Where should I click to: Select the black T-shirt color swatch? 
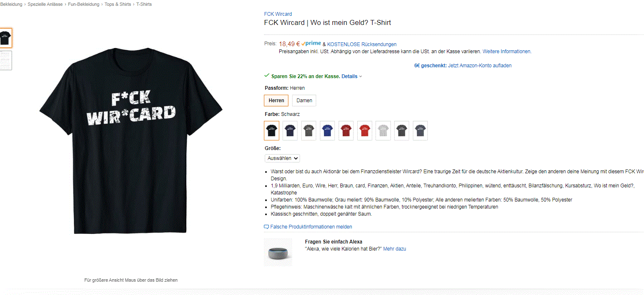coord(272,131)
